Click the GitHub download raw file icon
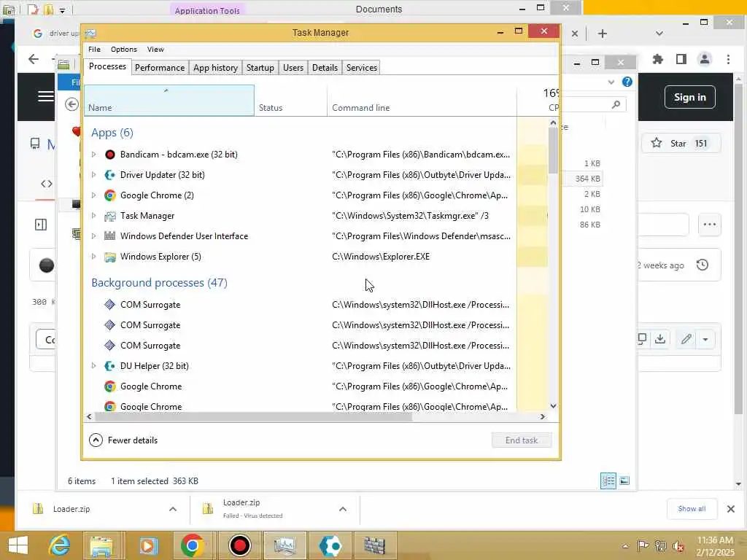 pyautogui.click(x=660, y=339)
